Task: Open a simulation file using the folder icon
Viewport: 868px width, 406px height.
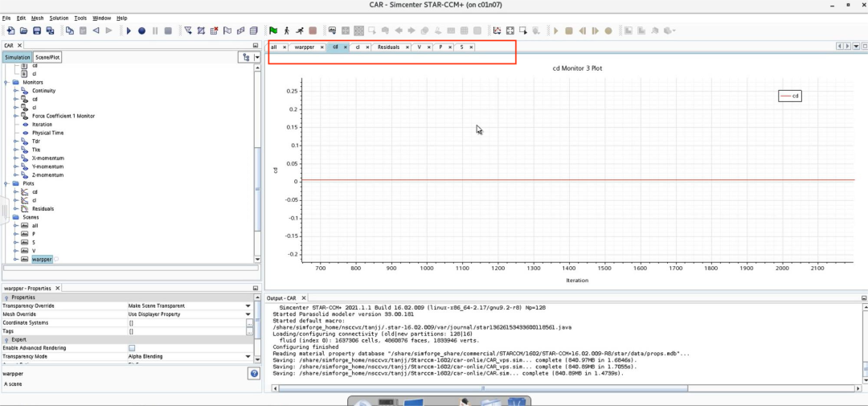Action: pos(24,31)
